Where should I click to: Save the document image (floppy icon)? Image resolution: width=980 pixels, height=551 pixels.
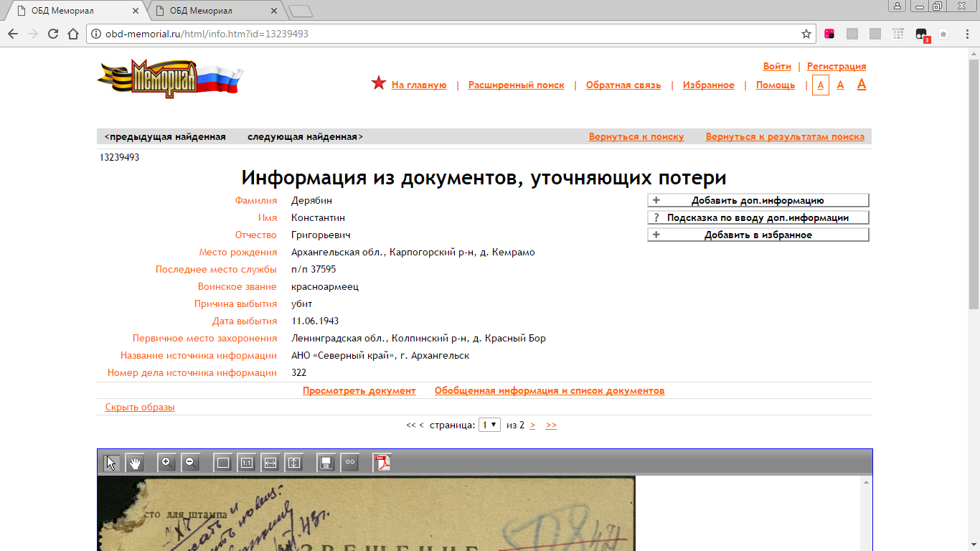tap(326, 463)
